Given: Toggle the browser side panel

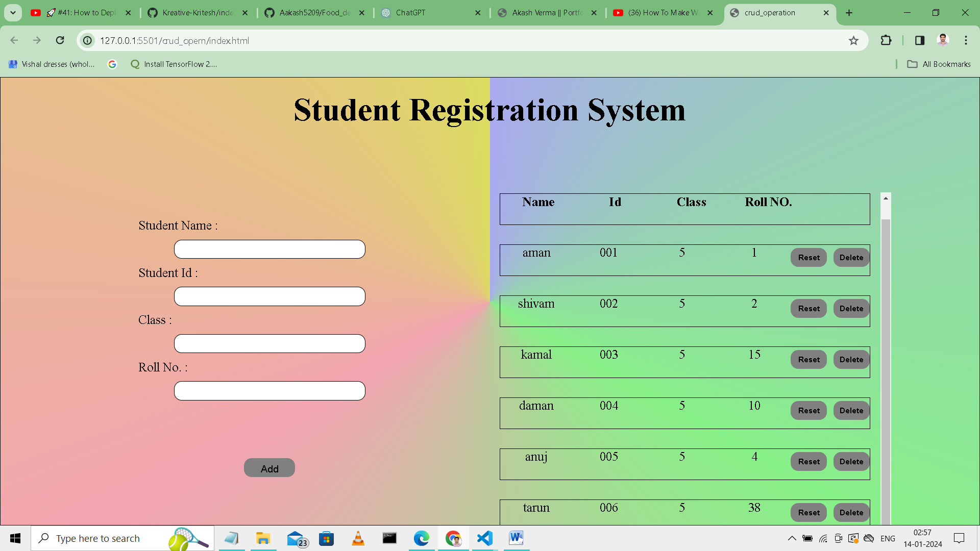Looking at the screenshot, I should tap(920, 40).
